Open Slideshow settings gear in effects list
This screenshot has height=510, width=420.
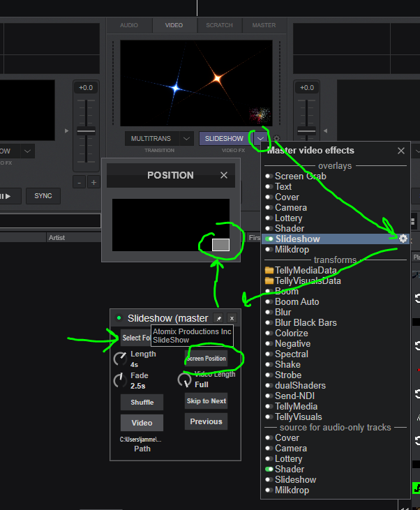(x=403, y=239)
